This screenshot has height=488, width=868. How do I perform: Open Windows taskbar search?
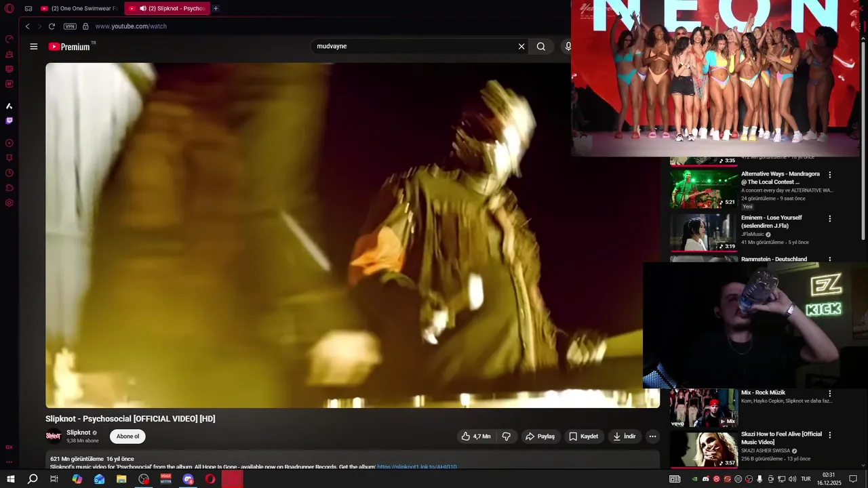pyautogui.click(x=33, y=479)
